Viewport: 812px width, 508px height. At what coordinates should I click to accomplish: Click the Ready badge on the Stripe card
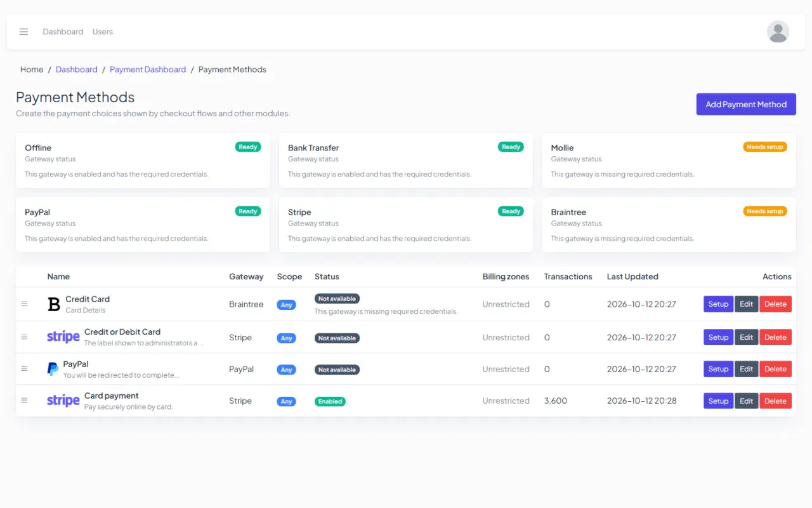click(511, 211)
